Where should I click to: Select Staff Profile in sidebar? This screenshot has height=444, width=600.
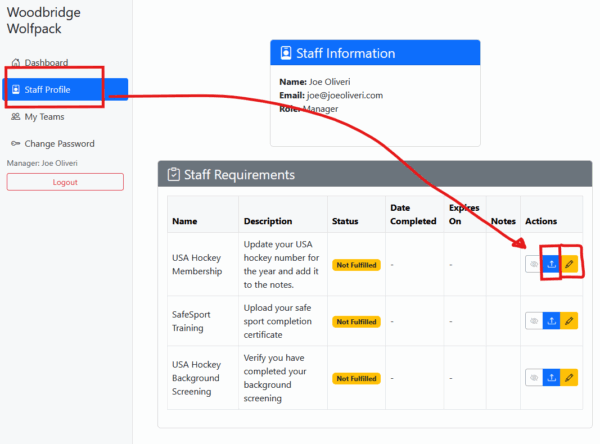pyautogui.click(x=65, y=90)
